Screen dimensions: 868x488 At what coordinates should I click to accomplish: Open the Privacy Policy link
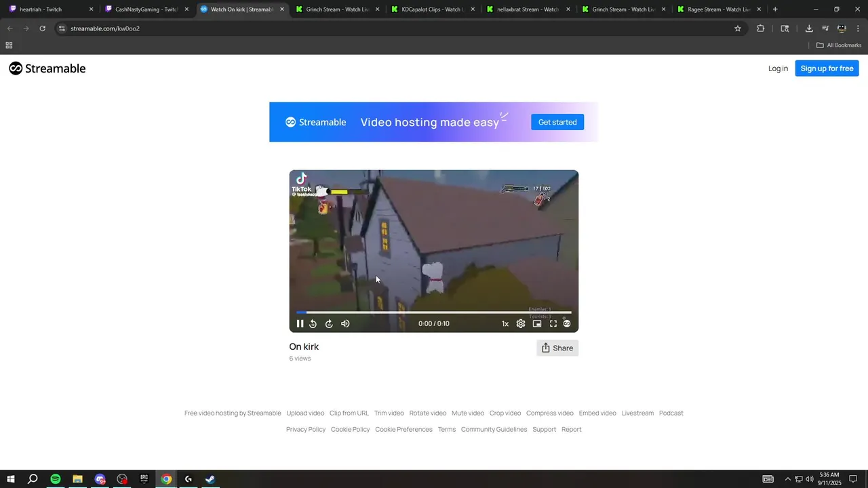pyautogui.click(x=306, y=430)
